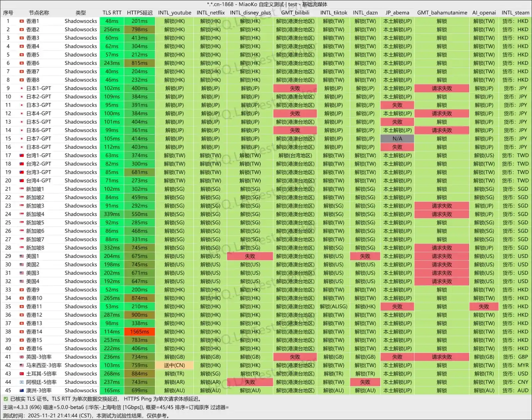Image resolution: width=532 pixels, height=420 pixels.
Task: Click the orange 送中(CN) cell
Action: click(x=174, y=365)
